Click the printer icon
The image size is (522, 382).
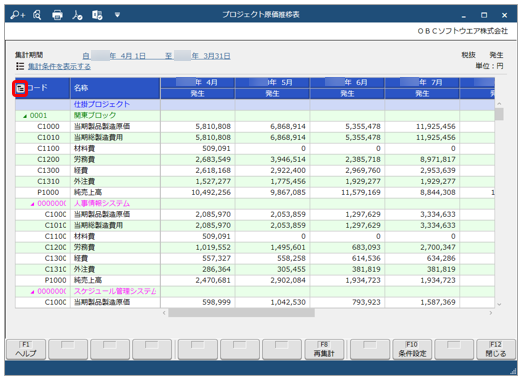tap(57, 15)
